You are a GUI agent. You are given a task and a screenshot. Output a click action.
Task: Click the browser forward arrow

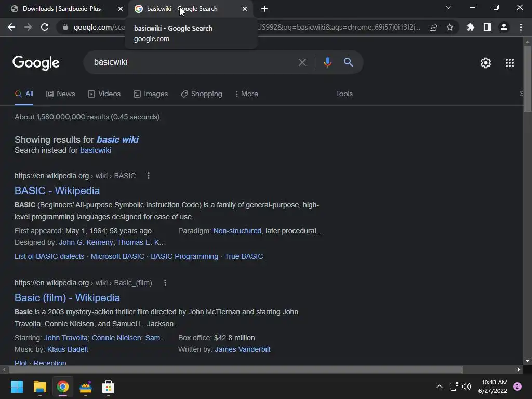pos(28,27)
